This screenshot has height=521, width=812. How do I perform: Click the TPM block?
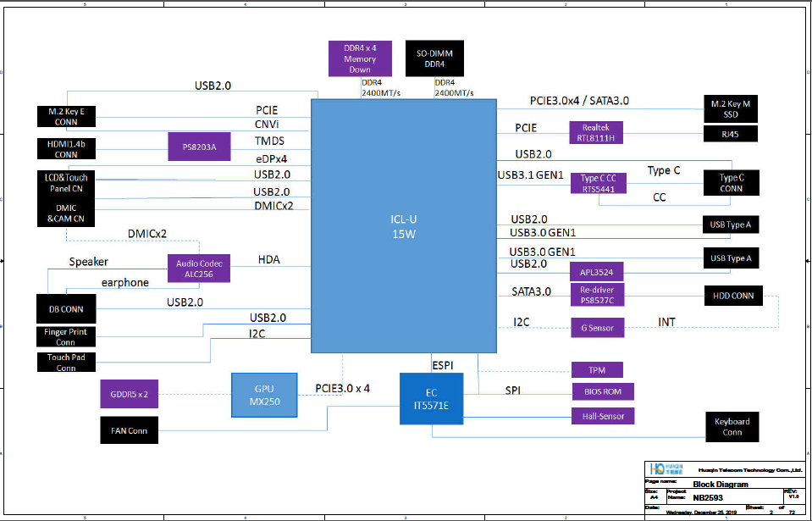597,369
